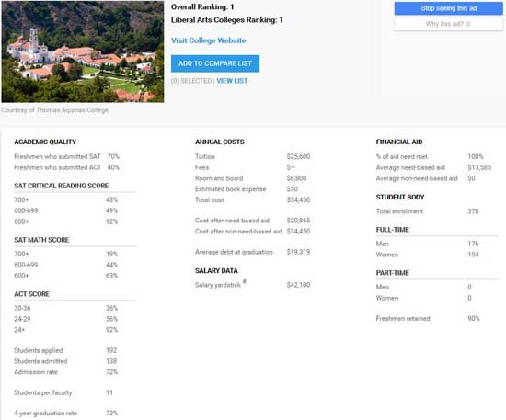The image size is (506, 420).
Task: Click the Thomas Aquinas College campus photo
Action: click(83, 51)
